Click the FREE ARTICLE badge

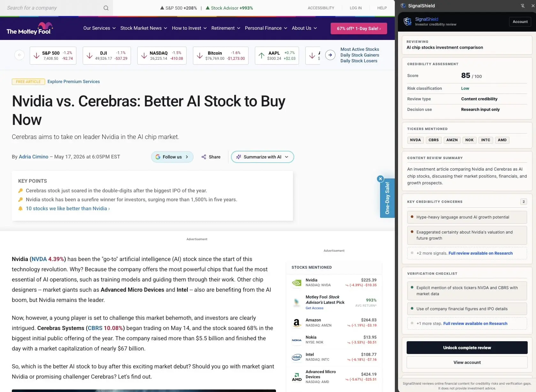click(x=28, y=82)
